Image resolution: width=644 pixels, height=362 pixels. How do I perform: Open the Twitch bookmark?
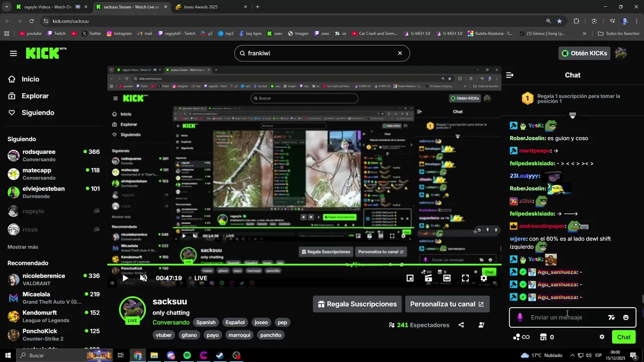pos(56,34)
